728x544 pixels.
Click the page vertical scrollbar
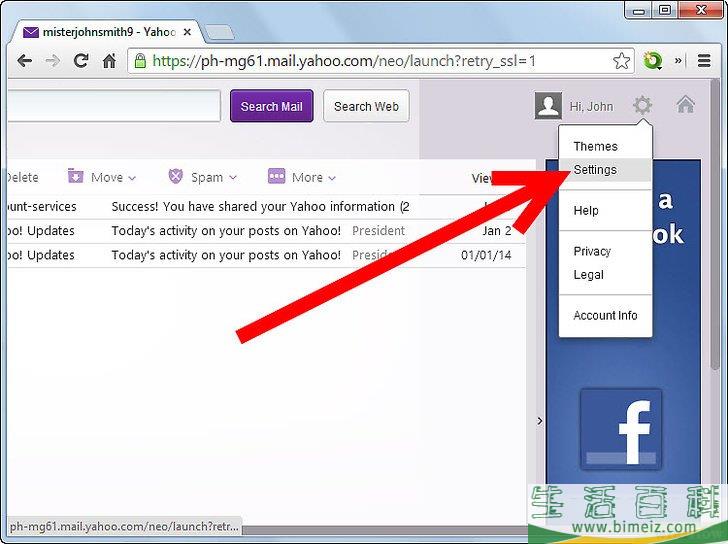click(x=715, y=227)
